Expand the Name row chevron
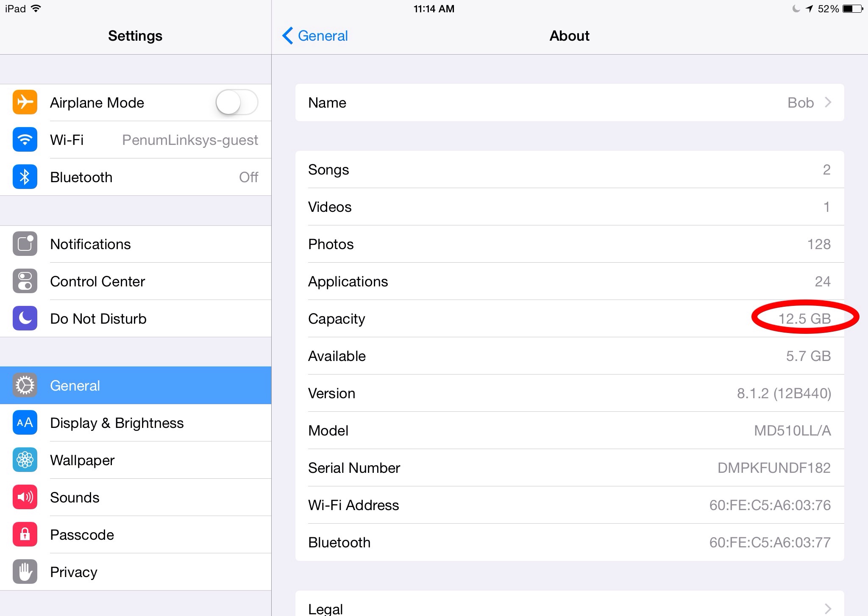Image resolution: width=868 pixels, height=616 pixels. [828, 103]
